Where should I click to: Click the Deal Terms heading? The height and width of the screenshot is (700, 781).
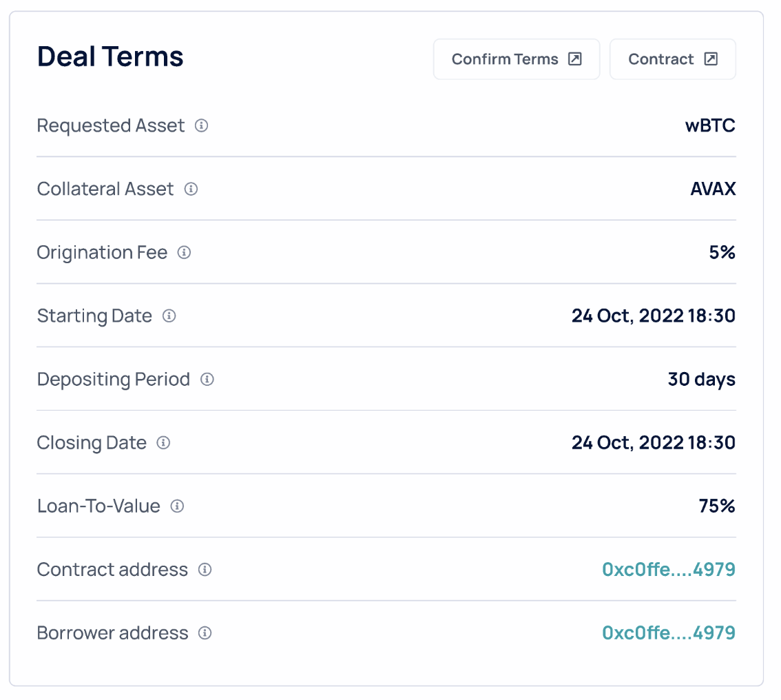point(110,56)
